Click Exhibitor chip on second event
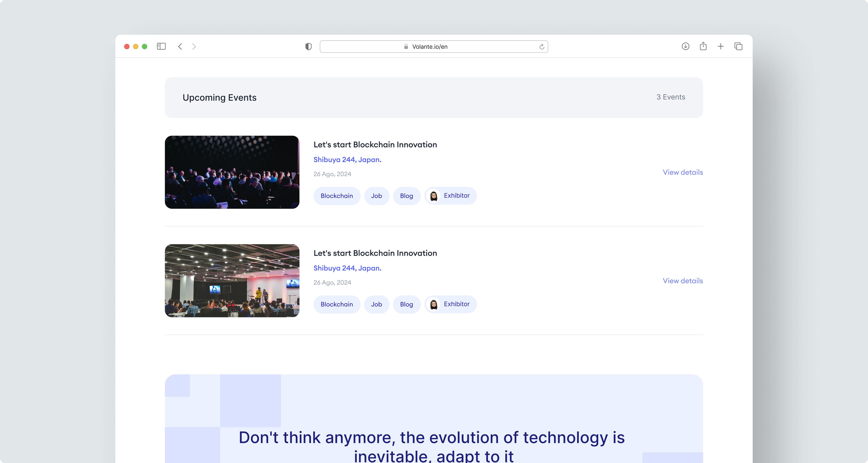Viewport: 868px width, 463px height. click(451, 305)
